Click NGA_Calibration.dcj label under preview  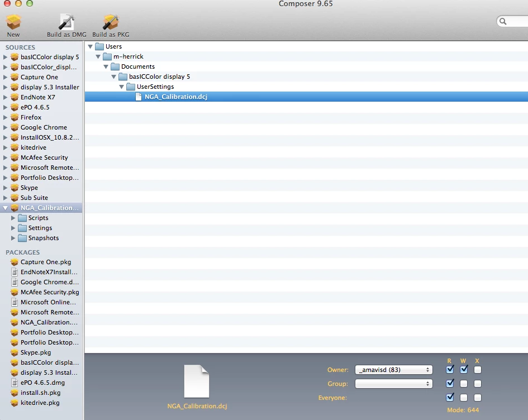point(197,406)
